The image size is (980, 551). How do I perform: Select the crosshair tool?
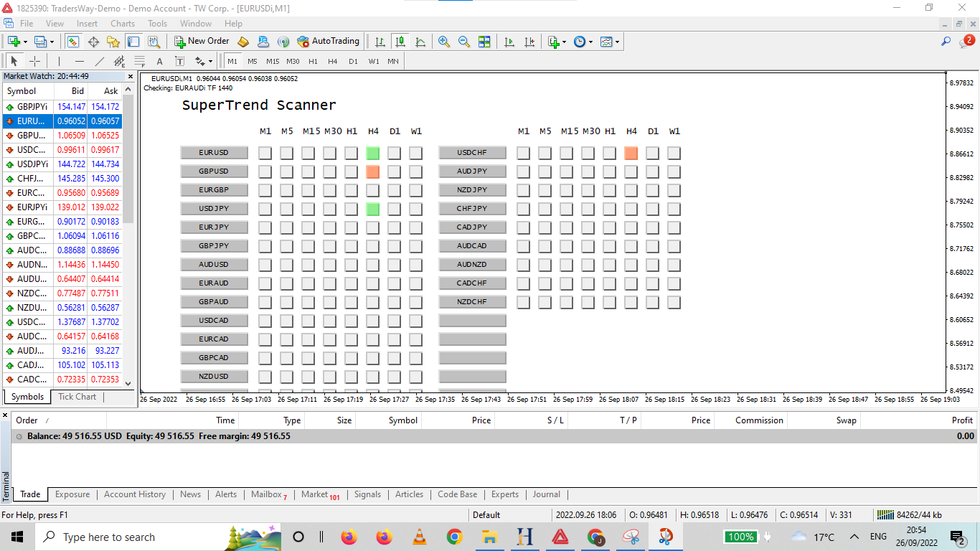[x=34, y=61]
